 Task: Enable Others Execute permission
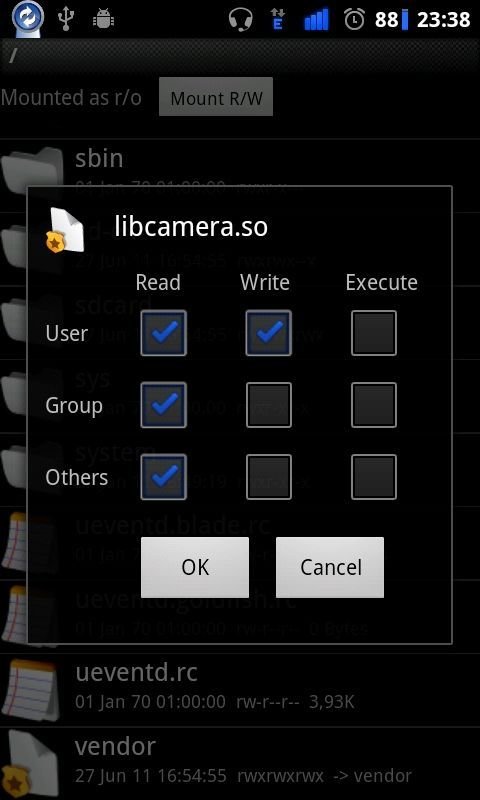[374, 477]
